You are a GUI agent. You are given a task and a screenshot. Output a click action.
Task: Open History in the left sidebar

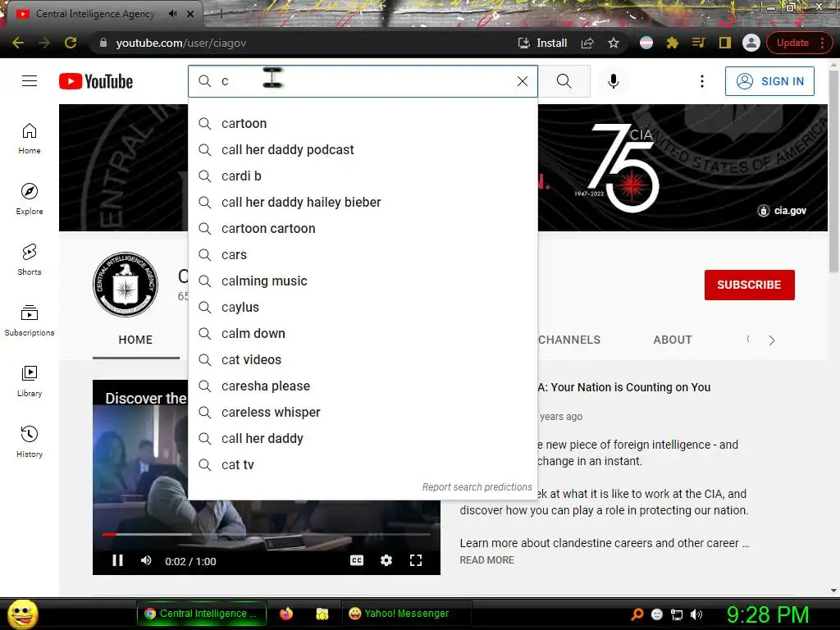click(30, 441)
